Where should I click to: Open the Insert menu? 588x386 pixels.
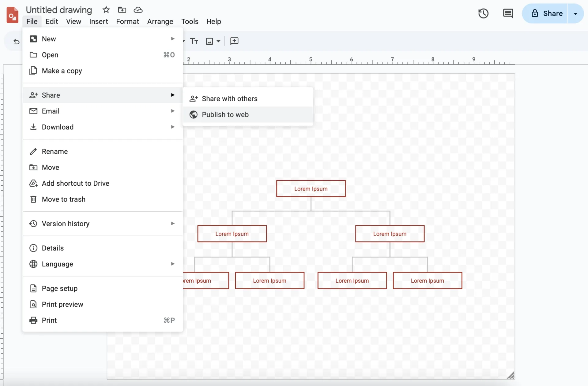99,21
